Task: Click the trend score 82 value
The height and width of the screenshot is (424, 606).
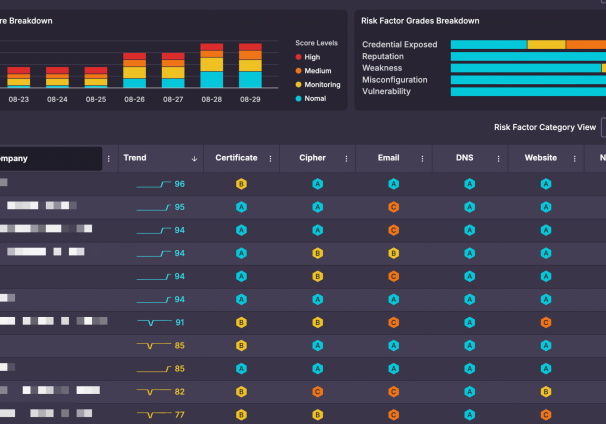Action: coord(179,392)
